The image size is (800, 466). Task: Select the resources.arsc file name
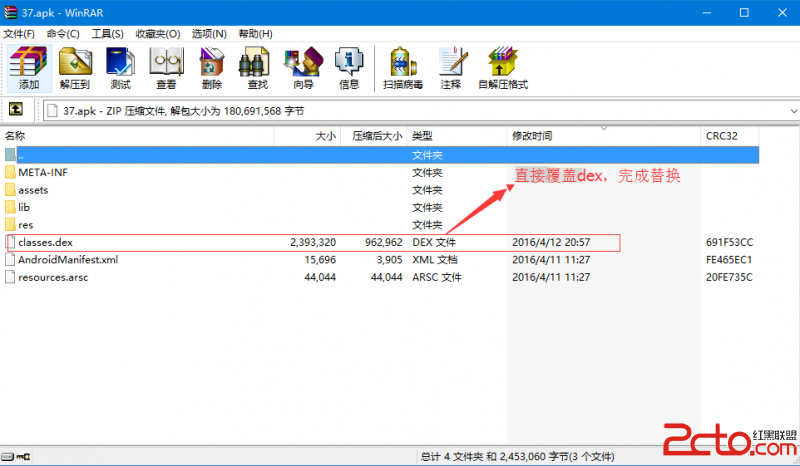pos(53,277)
